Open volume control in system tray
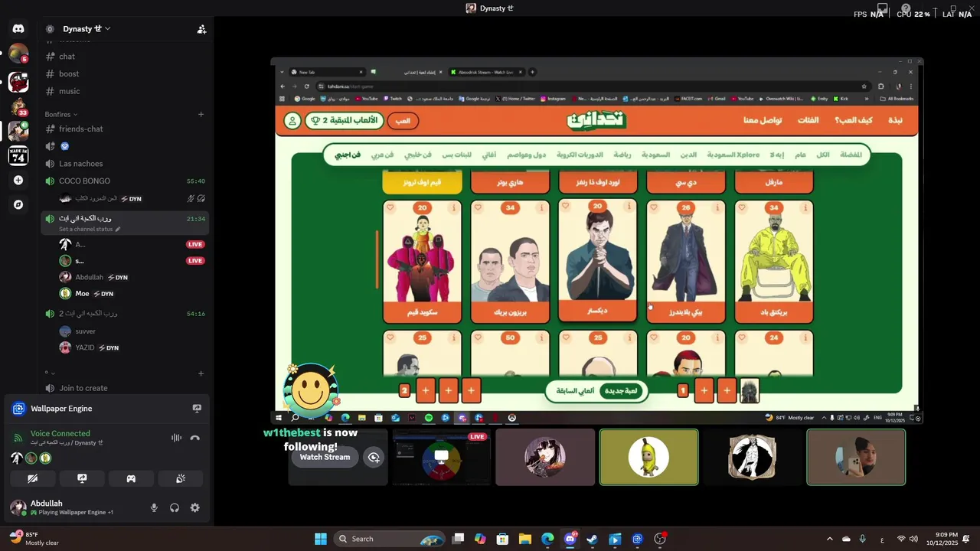The width and height of the screenshot is (980, 551). coord(913,539)
